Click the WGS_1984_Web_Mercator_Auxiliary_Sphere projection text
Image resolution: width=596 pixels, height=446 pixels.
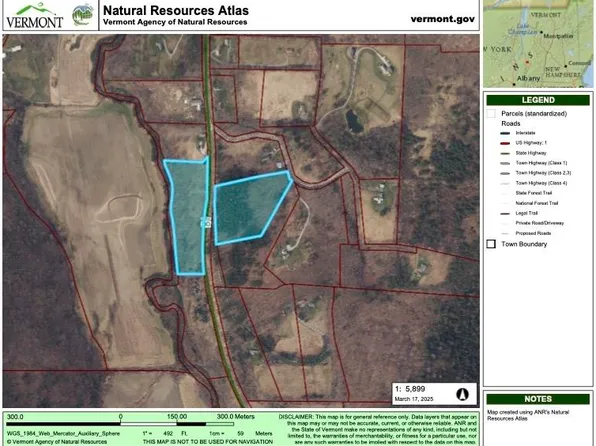point(63,433)
